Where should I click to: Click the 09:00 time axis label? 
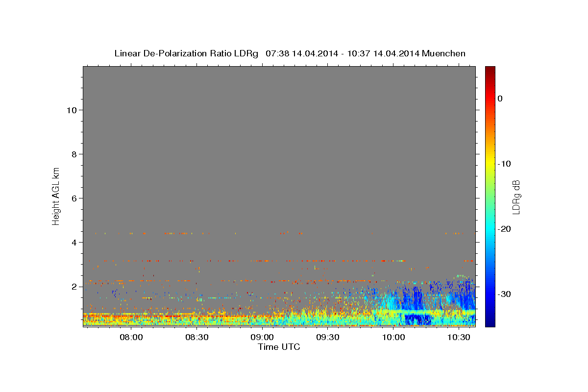pos(262,338)
